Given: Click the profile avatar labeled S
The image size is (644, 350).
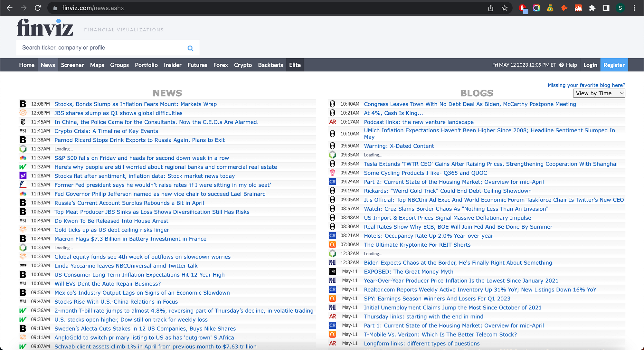Looking at the screenshot, I should (620, 8).
